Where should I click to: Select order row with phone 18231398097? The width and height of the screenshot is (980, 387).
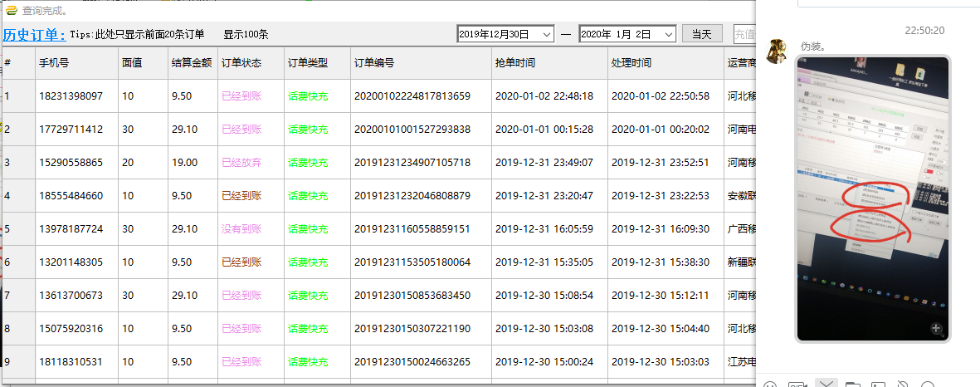71,96
